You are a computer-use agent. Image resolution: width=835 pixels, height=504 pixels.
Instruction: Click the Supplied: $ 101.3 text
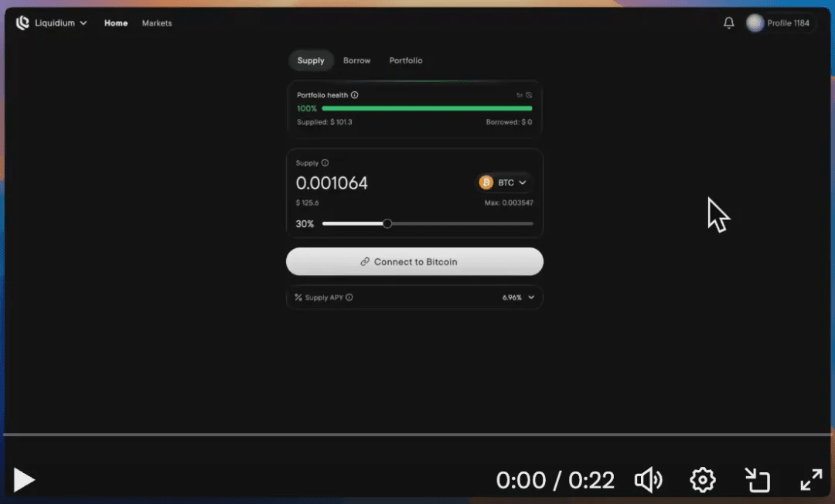point(324,122)
